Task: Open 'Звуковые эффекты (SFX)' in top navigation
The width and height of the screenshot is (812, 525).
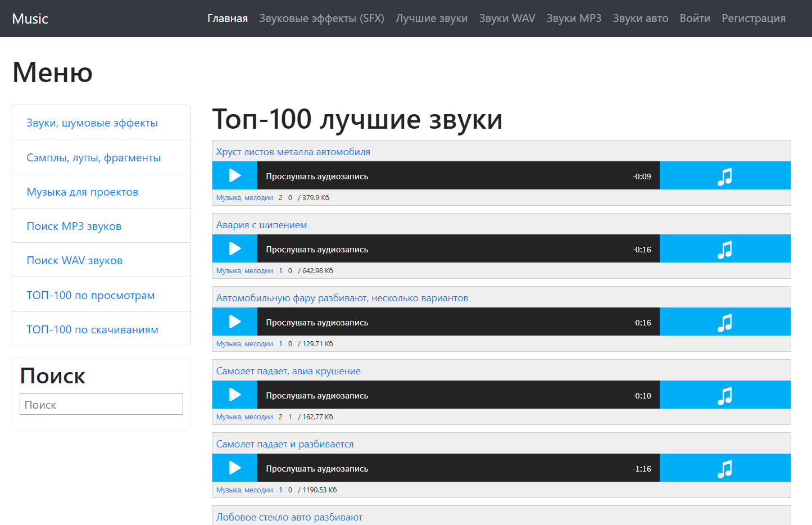Action: tap(321, 19)
